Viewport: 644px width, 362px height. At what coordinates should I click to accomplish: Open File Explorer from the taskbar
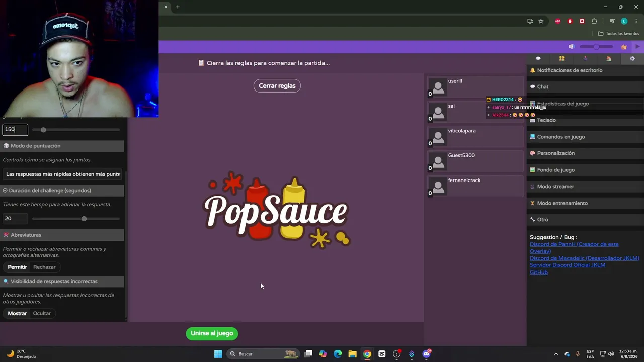[x=352, y=354]
